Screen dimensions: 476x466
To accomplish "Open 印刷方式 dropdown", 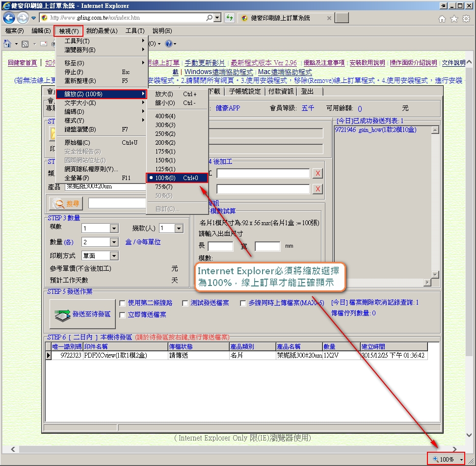I will 114,256.
